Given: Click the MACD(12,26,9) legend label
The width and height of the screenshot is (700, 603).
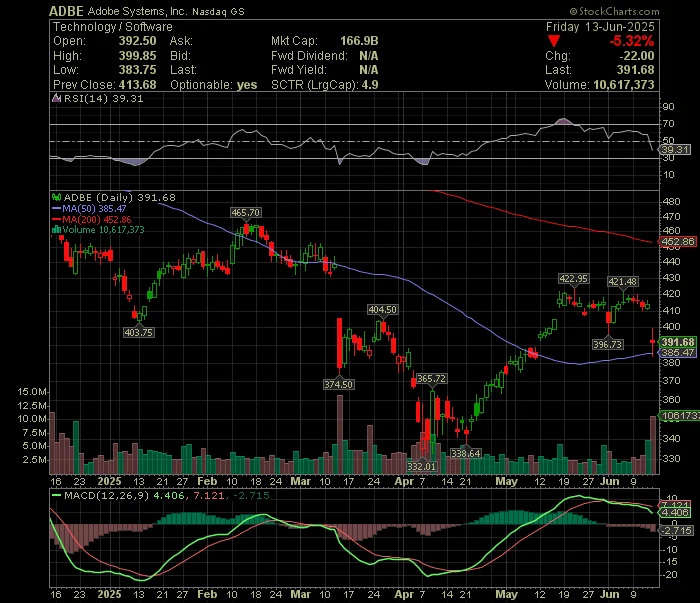Looking at the screenshot, I should coord(106,495).
